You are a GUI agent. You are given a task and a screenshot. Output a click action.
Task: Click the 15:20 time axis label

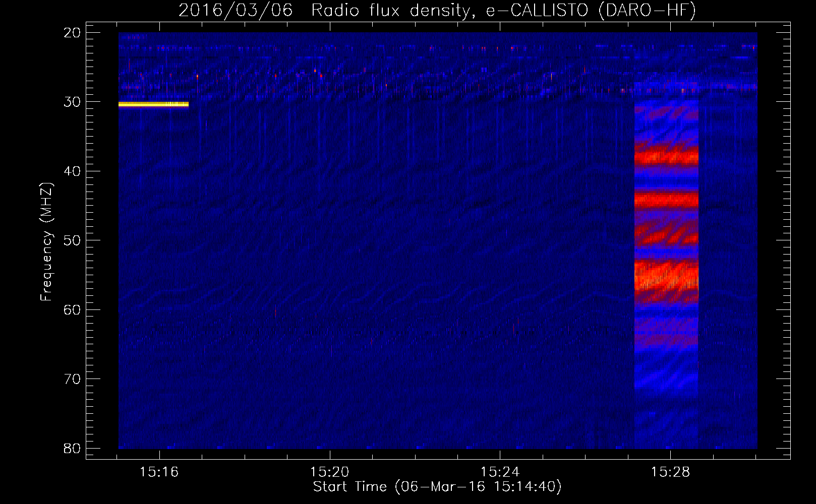click(330, 472)
